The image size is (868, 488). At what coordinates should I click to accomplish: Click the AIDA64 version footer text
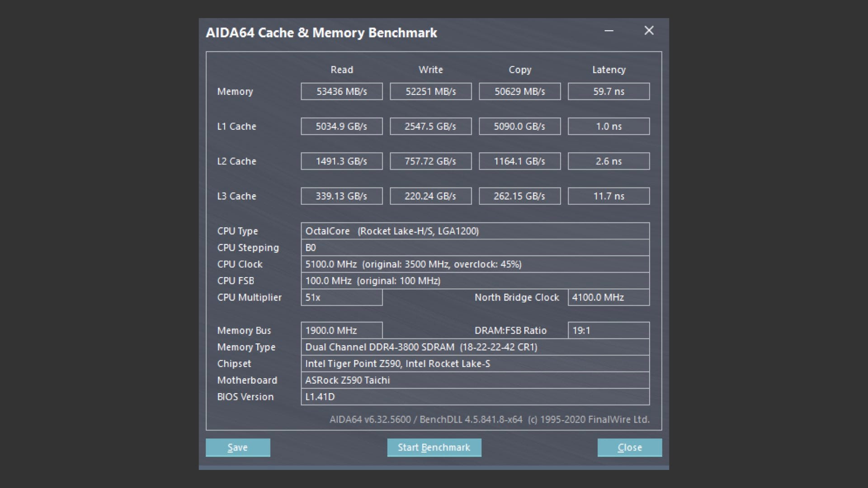click(x=490, y=419)
